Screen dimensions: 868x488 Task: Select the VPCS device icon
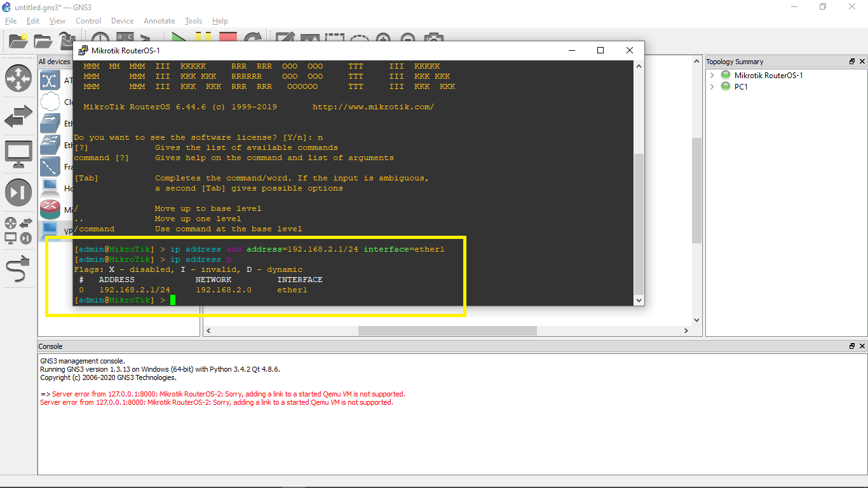(50, 230)
